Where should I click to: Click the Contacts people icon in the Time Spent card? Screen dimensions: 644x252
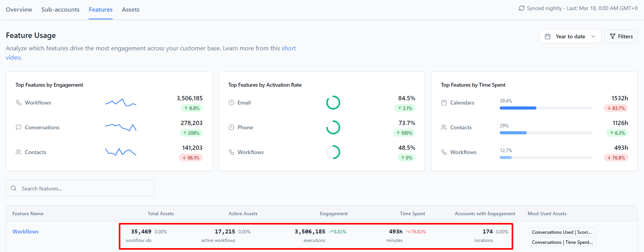[x=444, y=127]
